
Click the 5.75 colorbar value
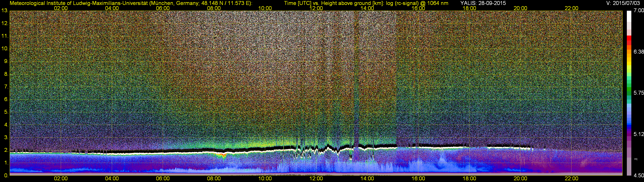[x=639, y=93]
